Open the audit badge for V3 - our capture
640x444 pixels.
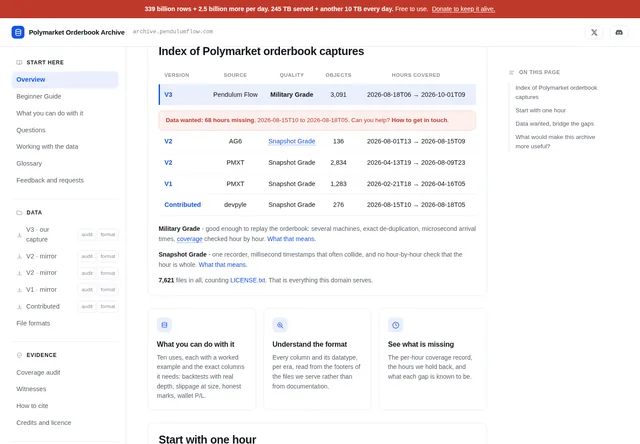pyautogui.click(x=87, y=235)
